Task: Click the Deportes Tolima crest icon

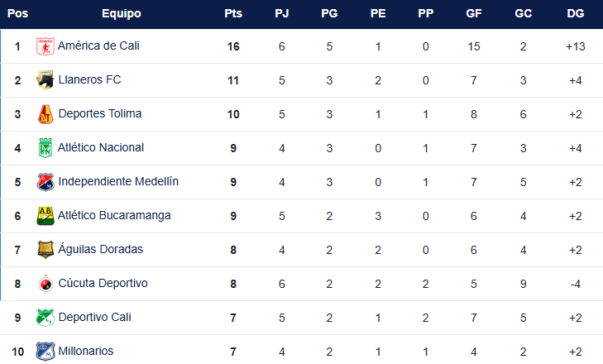Action: click(45, 114)
